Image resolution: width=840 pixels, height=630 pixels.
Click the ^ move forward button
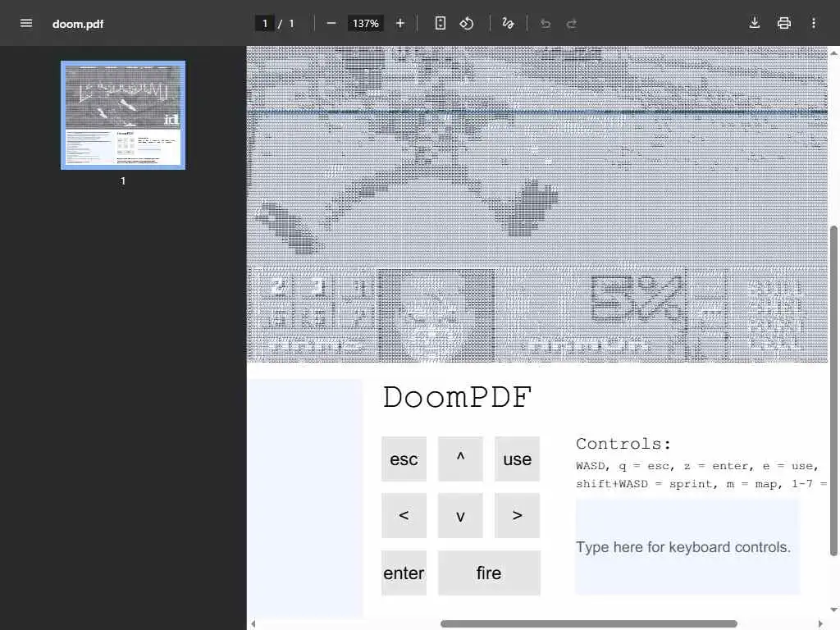click(x=460, y=459)
